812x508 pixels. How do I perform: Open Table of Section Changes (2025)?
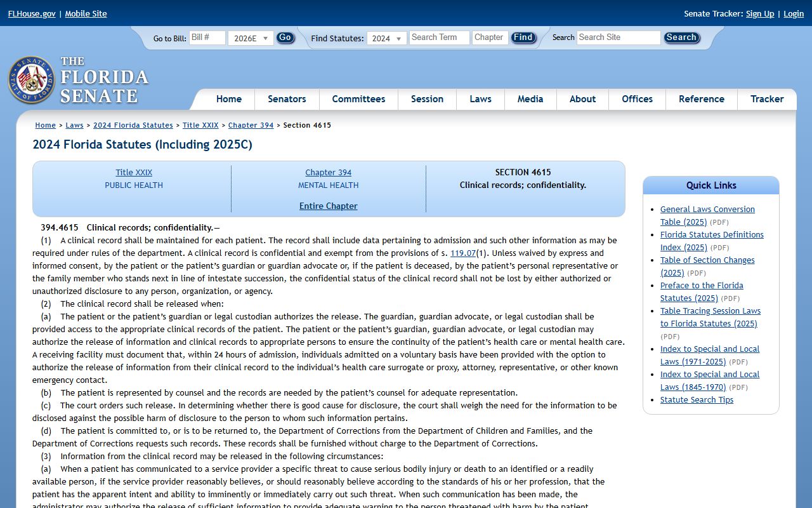707,266
